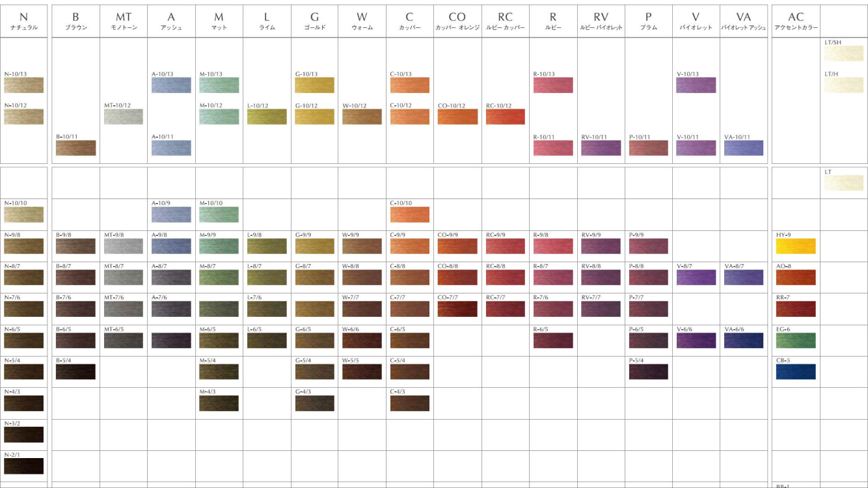Viewport: 868px width, 488px height.
Task: Select the RC-8/8 swatch
Action: coord(505,277)
